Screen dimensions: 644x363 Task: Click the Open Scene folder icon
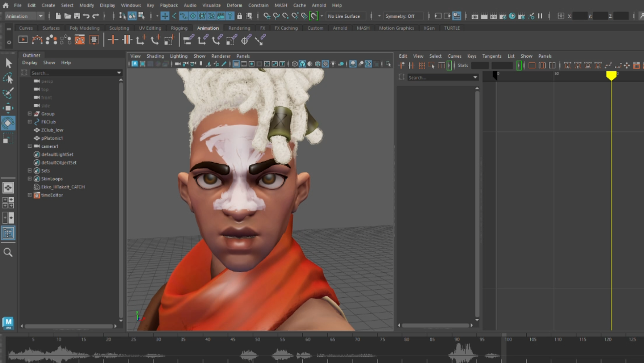tap(67, 16)
